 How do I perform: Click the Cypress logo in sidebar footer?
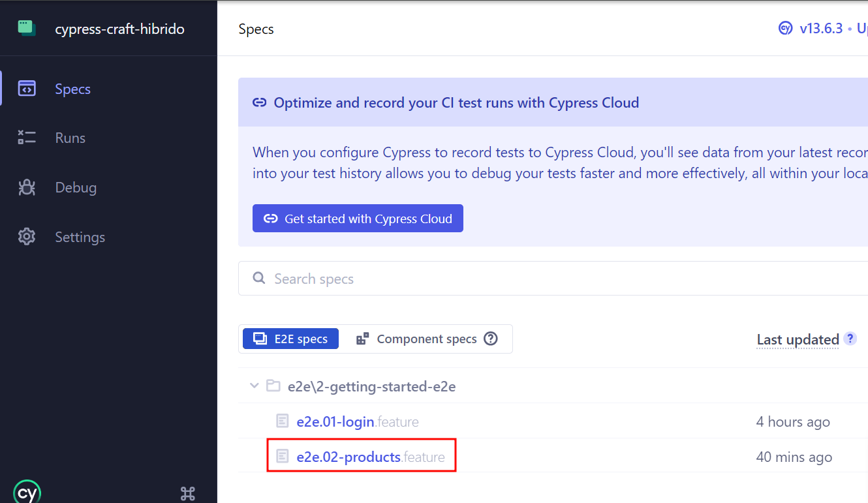[27, 493]
